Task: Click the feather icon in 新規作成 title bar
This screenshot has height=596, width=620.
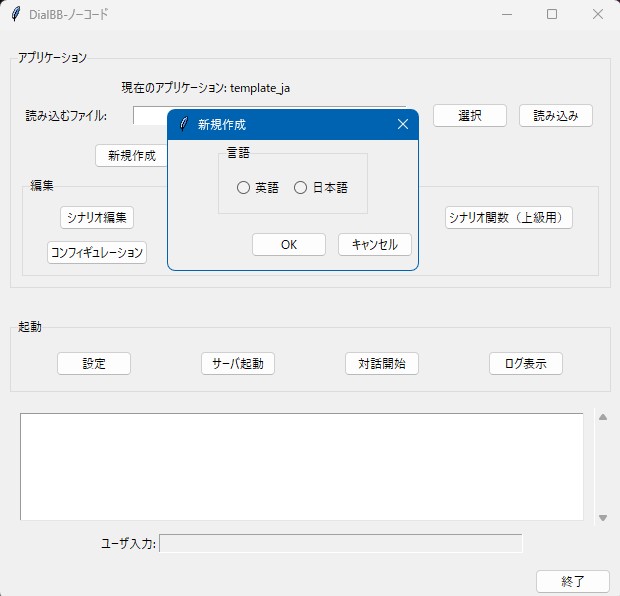Action: coord(183,125)
